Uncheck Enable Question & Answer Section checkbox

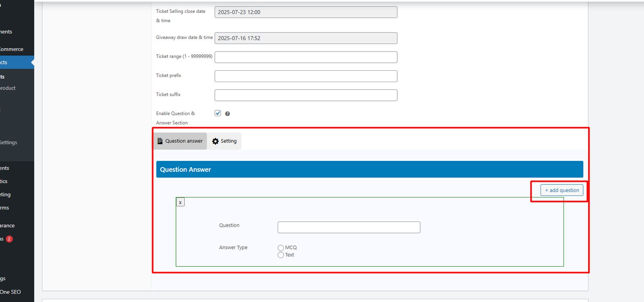coord(218,113)
